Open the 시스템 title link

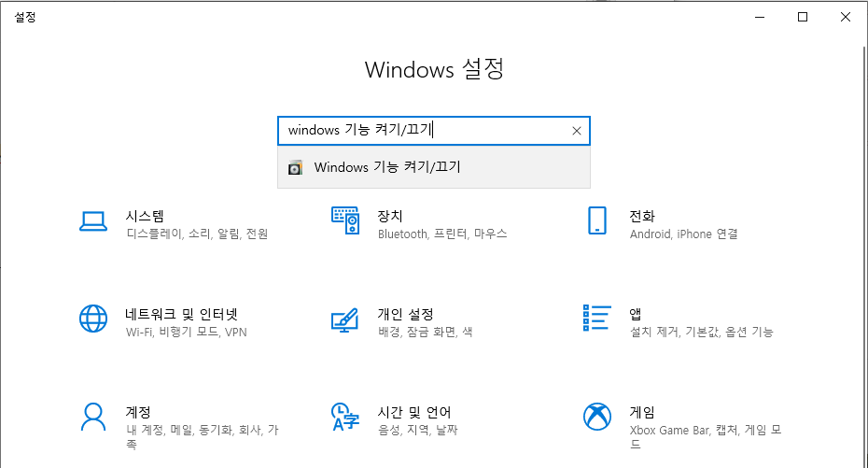145,216
